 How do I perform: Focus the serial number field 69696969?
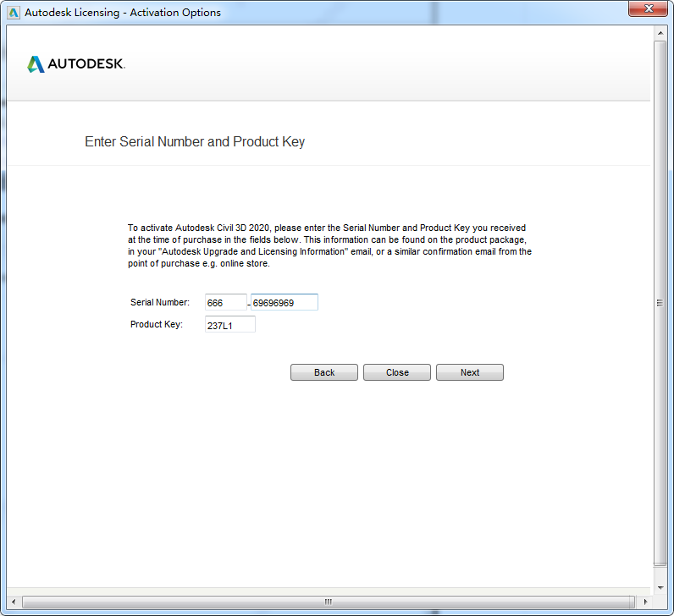[285, 302]
